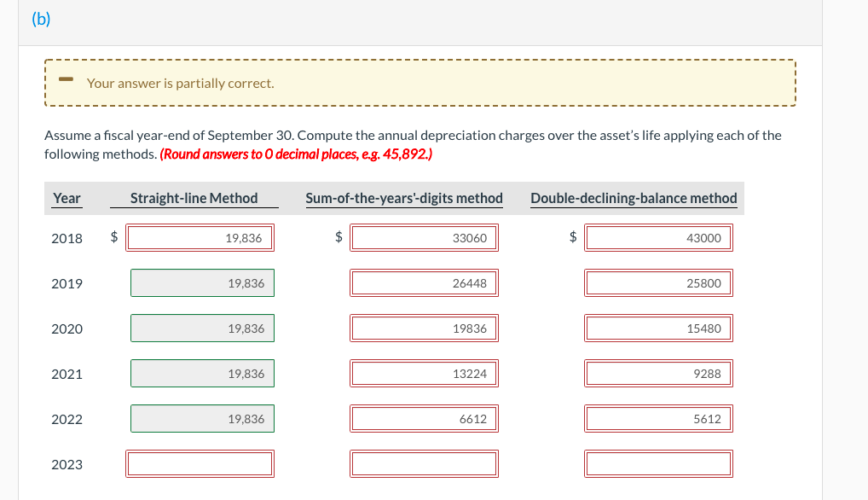Click the 2020 Double-declining-balance field showing 15480

659,328
